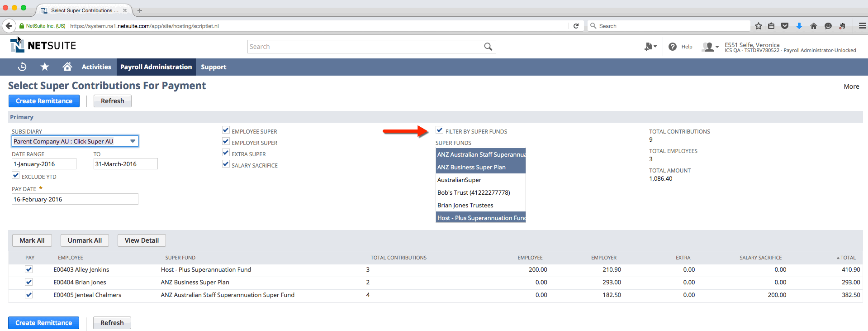Click the browser search box
This screenshot has width=868, height=331.
point(669,26)
